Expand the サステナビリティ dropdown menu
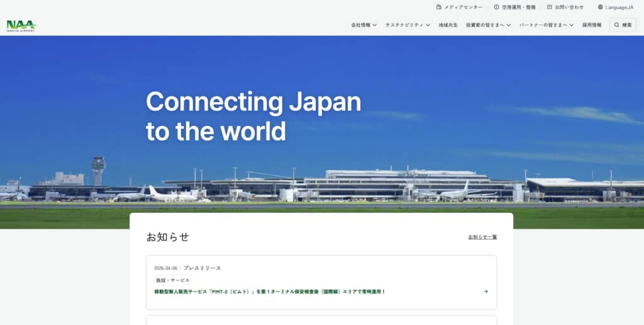 (408, 25)
